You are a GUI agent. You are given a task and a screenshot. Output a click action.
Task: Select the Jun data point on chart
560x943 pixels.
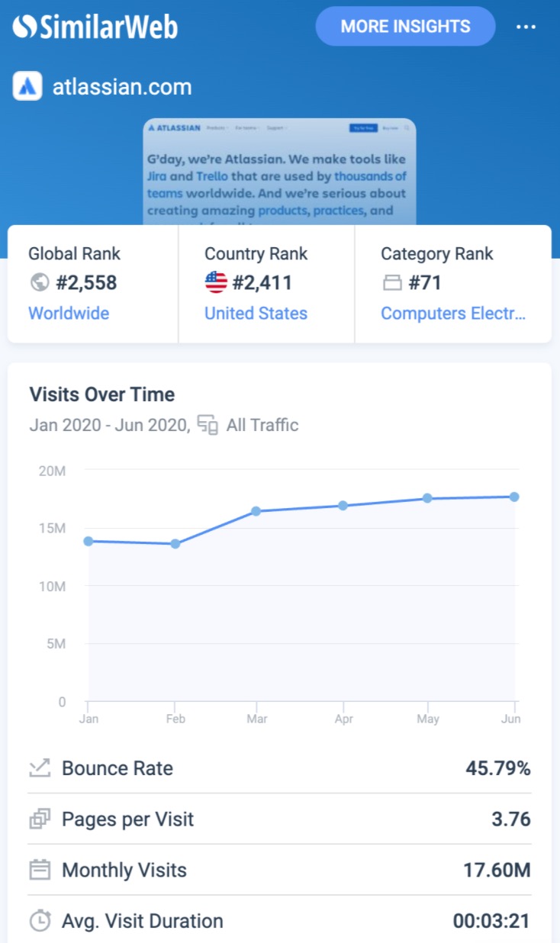click(514, 497)
